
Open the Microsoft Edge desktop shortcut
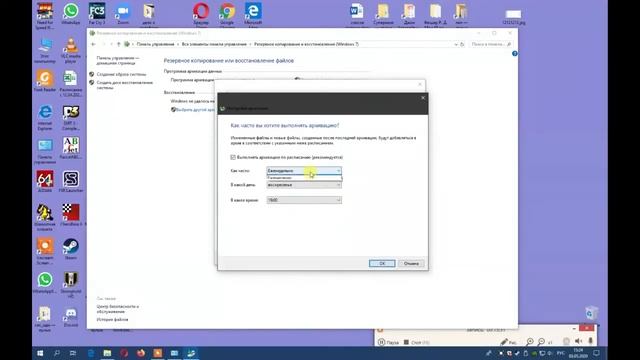click(x=253, y=13)
